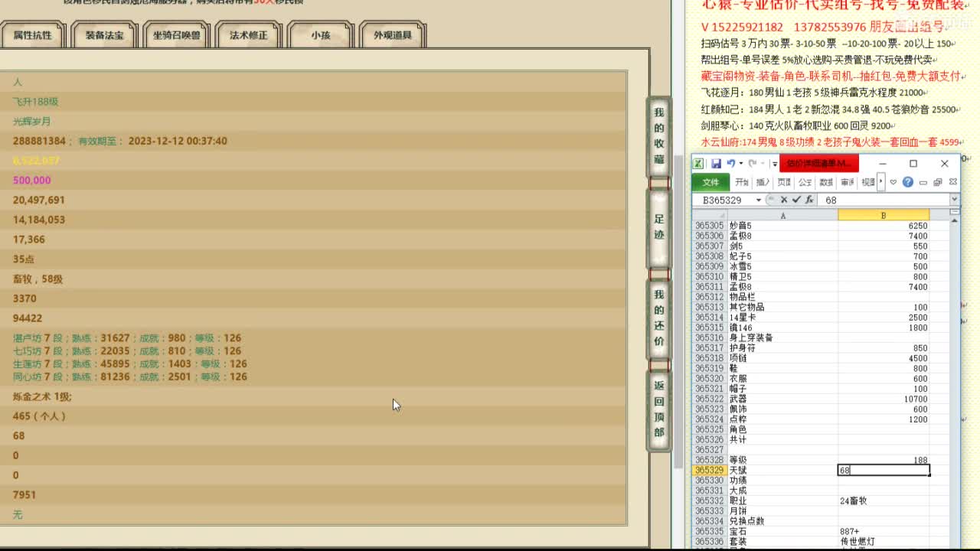
Task: Select row header 365329
Action: coord(709,470)
